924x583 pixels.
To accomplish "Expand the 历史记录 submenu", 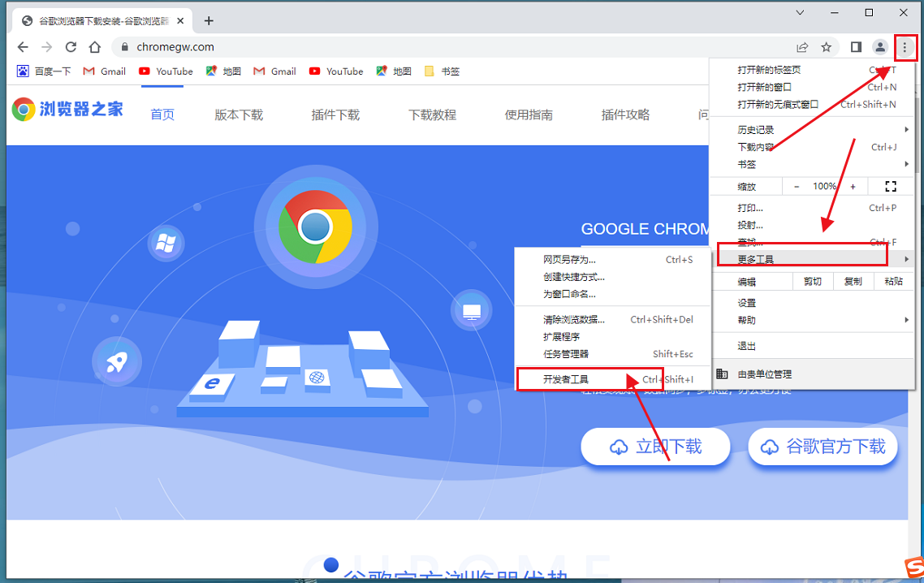I will coord(813,130).
